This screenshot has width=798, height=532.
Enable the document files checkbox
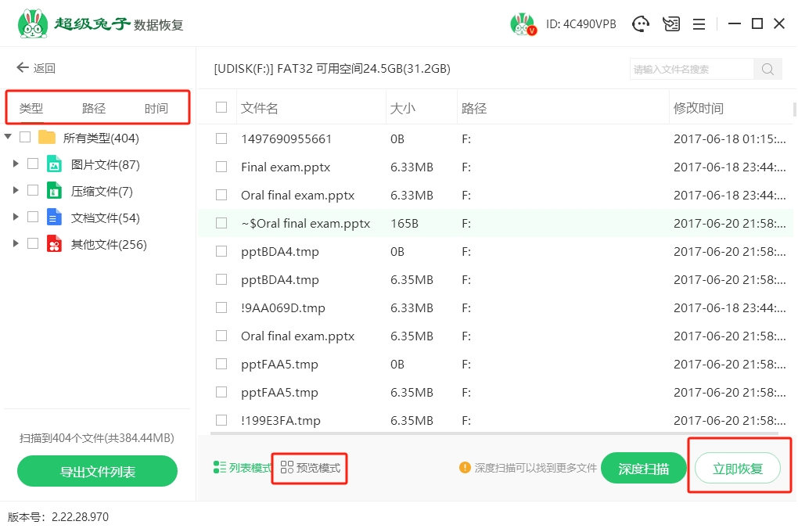click(33, 217)
